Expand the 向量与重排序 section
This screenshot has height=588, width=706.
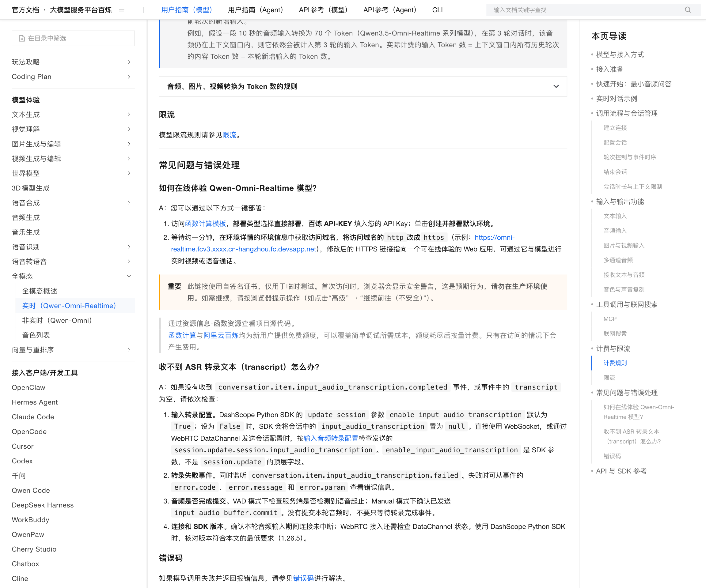73,350
